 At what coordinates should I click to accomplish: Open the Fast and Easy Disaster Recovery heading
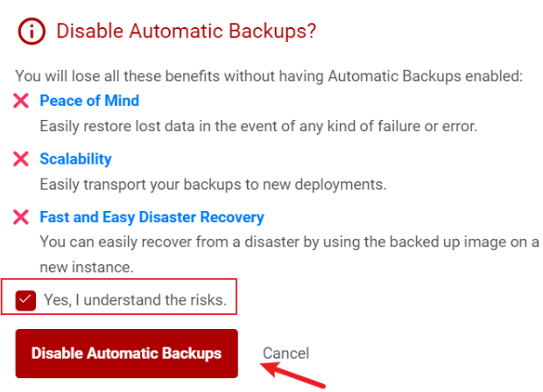[x=152, y=217]
